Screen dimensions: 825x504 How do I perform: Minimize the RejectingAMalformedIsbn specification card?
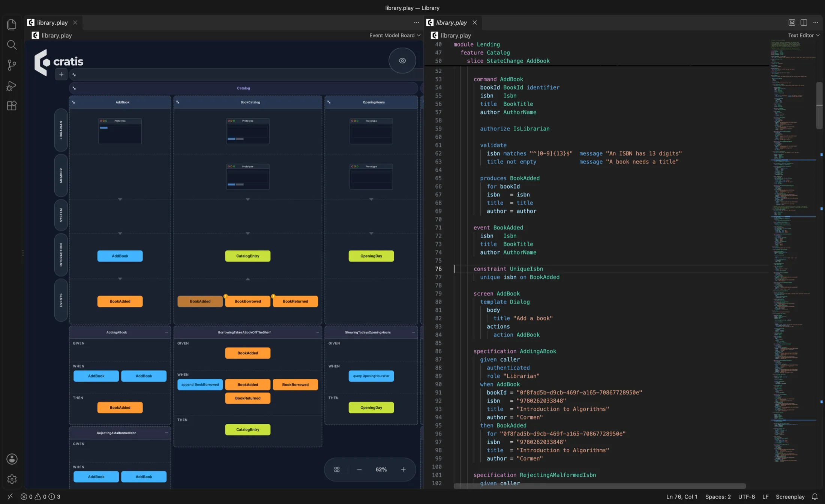click(x=166, y=433)
